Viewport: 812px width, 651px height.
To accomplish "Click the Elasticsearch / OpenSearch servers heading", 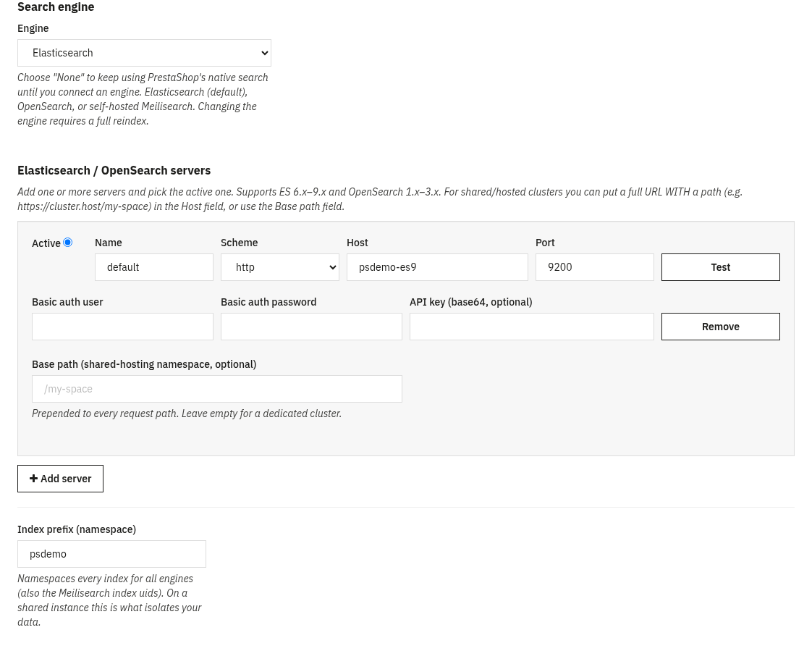I will click(x=114, y=170).
